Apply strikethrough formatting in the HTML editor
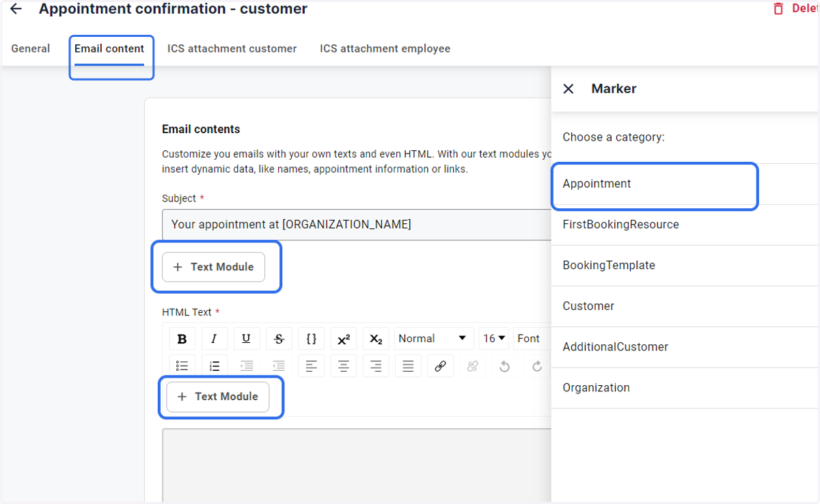 (x=279, y=339)
